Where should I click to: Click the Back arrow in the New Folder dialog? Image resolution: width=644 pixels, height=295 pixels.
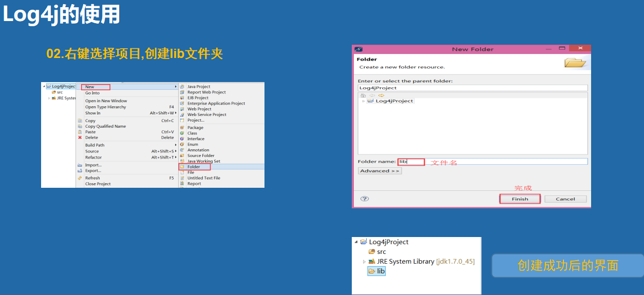(x=372, y=95)
